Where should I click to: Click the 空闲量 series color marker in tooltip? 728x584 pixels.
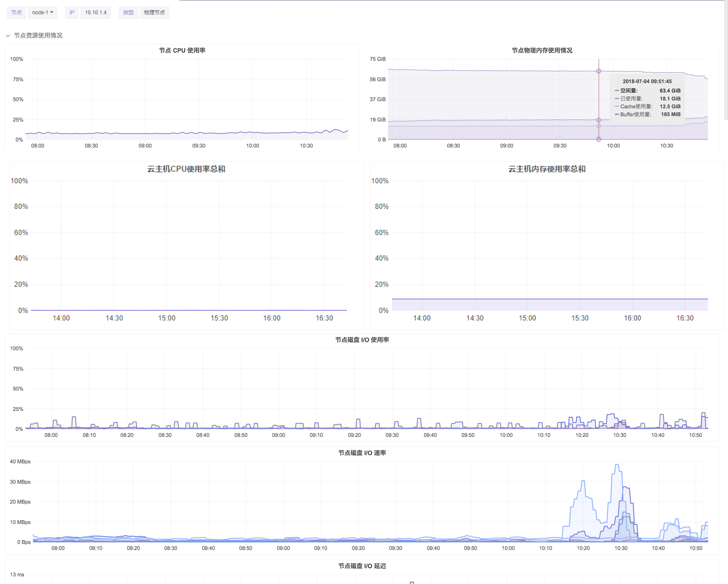[x=617, y=91]
